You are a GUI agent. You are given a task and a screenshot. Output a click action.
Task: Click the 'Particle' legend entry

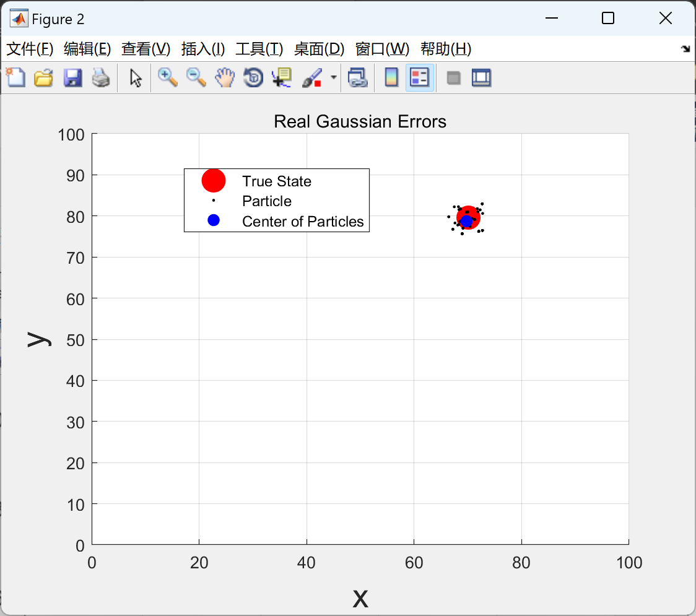tap(267, 201)
